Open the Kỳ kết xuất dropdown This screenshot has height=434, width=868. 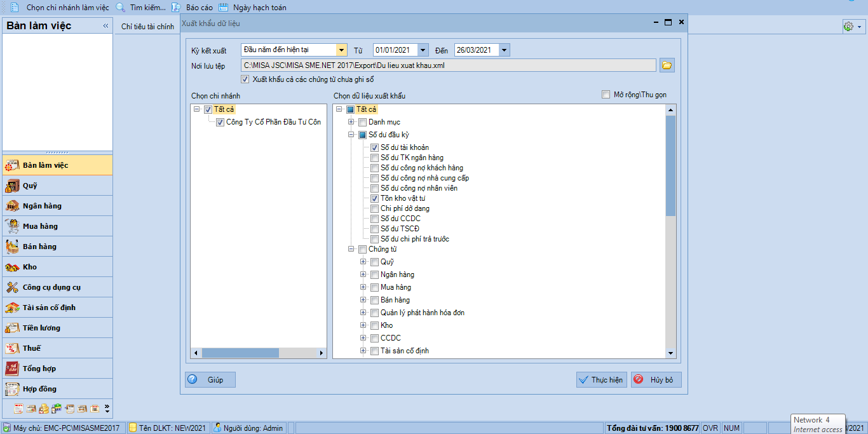(342, 50)
